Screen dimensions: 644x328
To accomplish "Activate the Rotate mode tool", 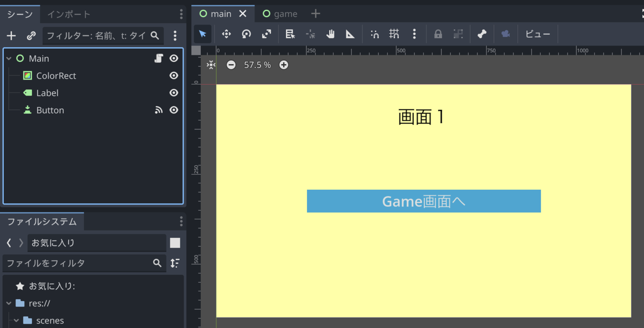I will [246, 34].
